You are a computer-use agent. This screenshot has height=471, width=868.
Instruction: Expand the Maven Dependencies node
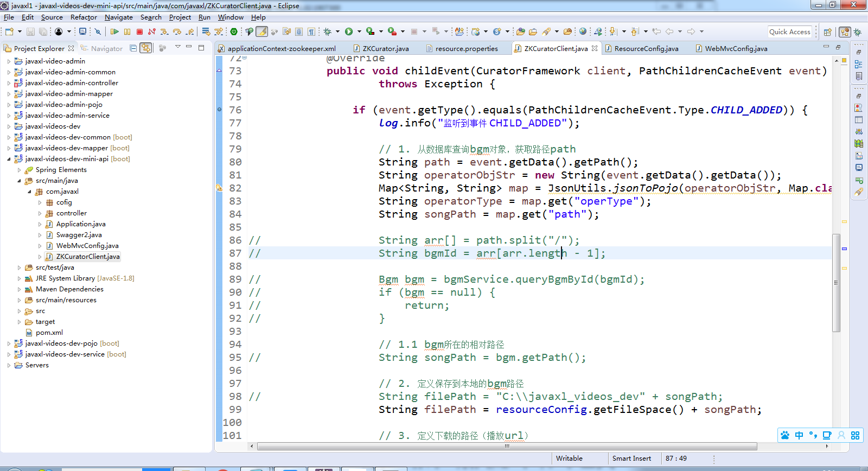coord(19,289)
